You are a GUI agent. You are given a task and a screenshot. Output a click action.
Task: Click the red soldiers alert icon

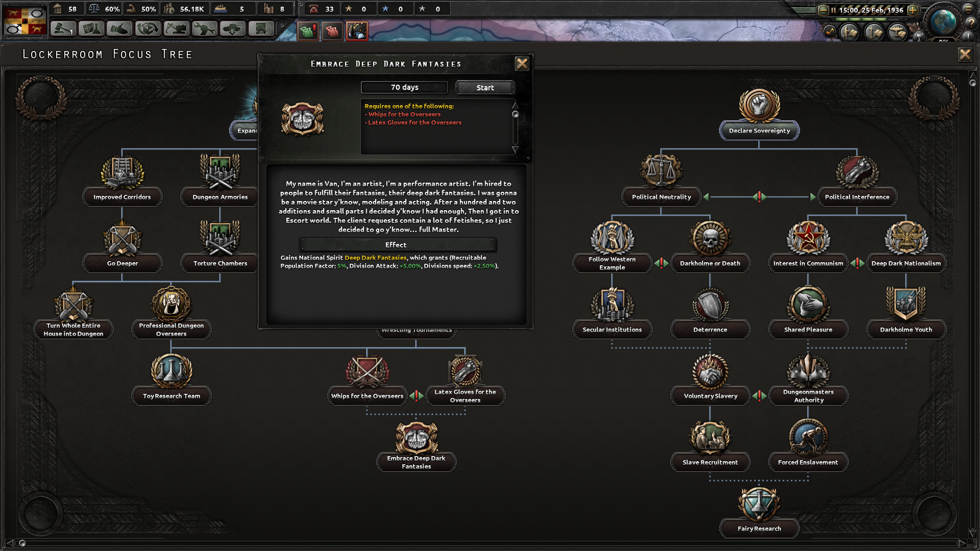point(332,31)
